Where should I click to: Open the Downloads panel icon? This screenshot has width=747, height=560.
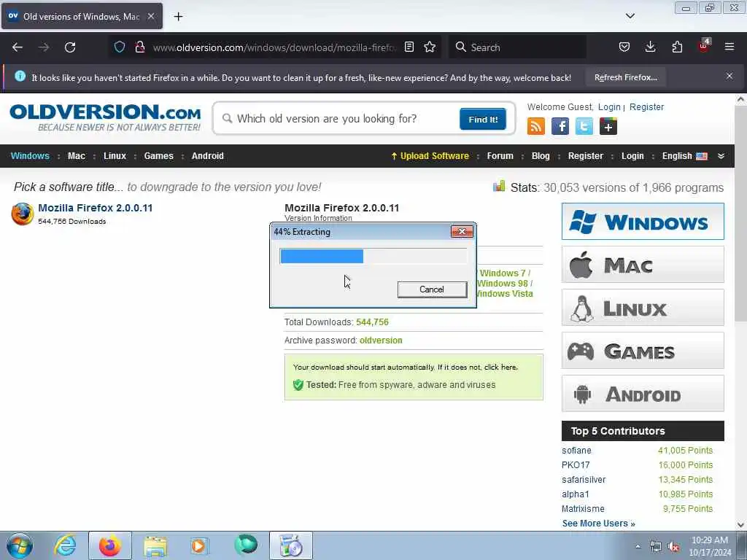click(650, 47)
